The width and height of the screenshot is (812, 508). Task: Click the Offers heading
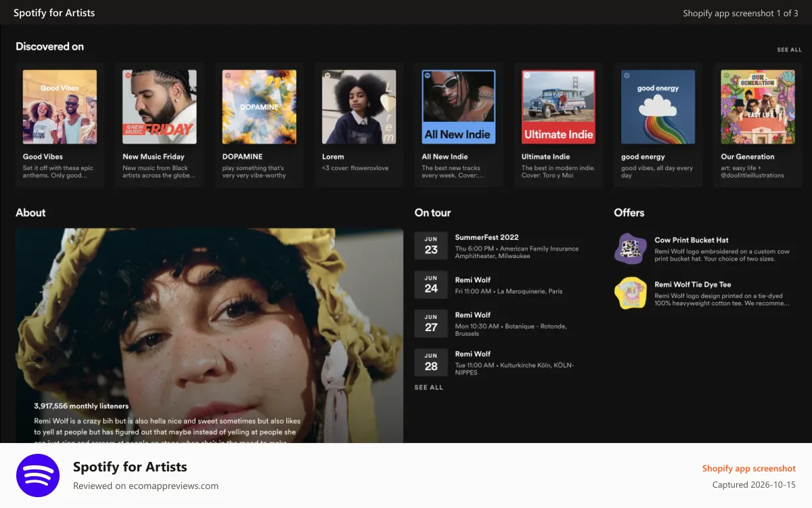(x=629, y=213)
